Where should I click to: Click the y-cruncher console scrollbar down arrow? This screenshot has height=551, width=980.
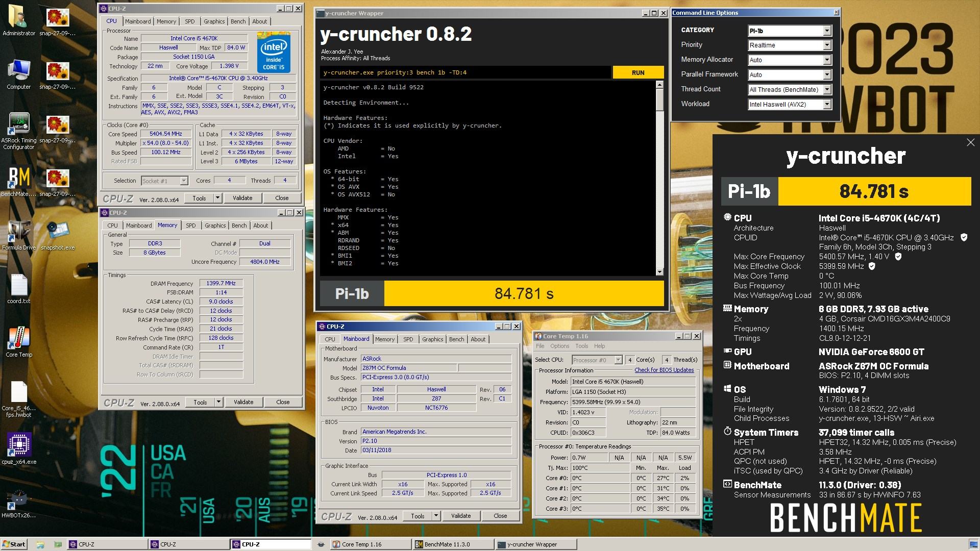(x=659, y=272)
